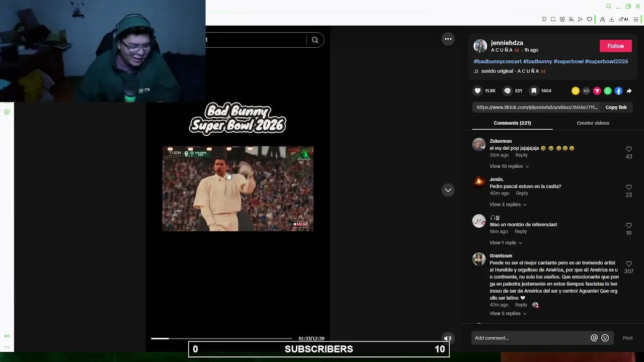This screenshot has height=362, width=644.
Task: Open the browser AI tools button
Action: coord(623,20)
